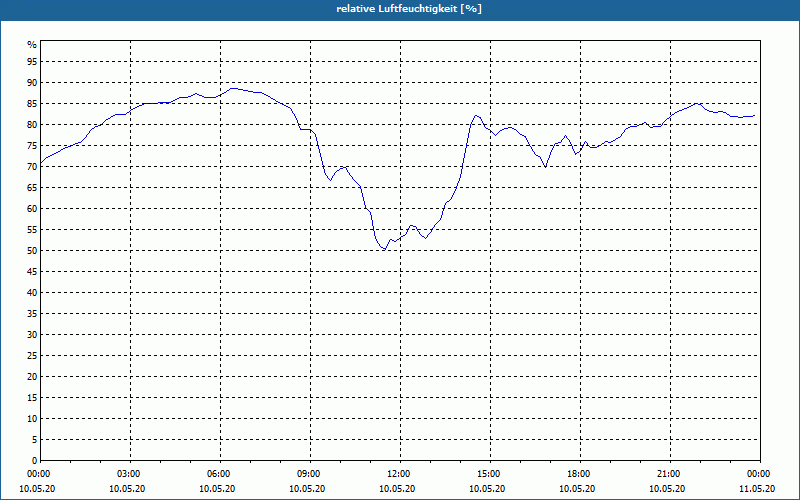The width and height of the screenshot is (800, 500).
Task: Select the '15' y-axis label
Action: pos(32,397)
